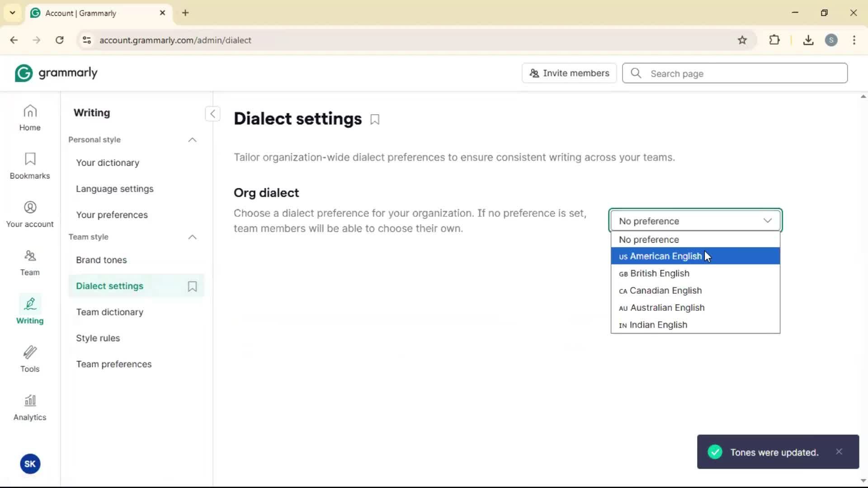Collapse the Personal style section
The width and height of the screenshot is (868, 488).
tap(192, 140)
